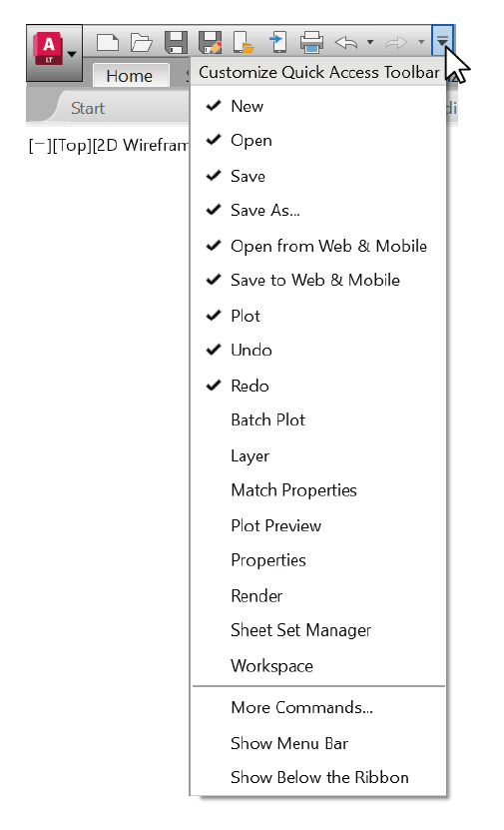The width and height of the screenshot is (504, 830).
Task: Select the Start drawing tab
Action: (x=88, y=109)
